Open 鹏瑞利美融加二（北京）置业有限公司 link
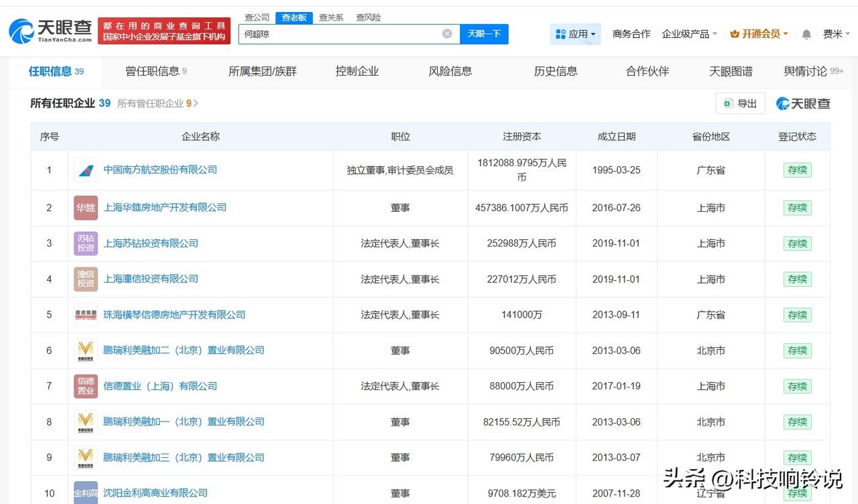This screenshot has width=858, height=504. [x=184, y=351]
